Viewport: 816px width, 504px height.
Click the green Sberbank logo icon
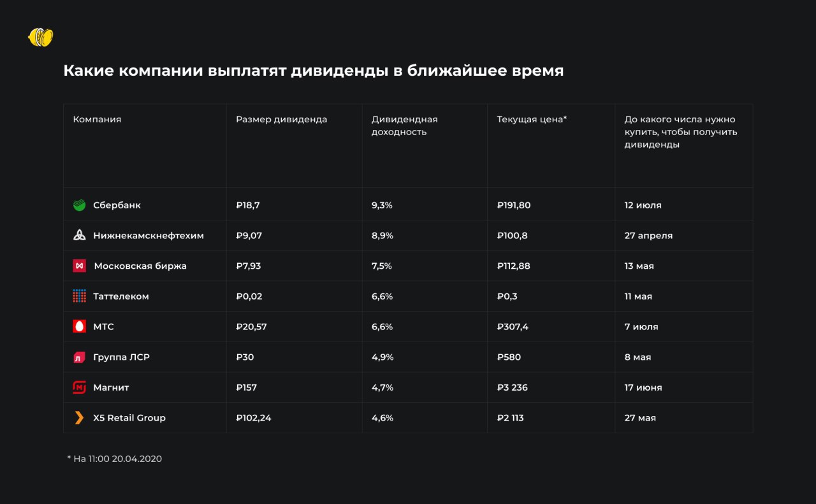tap(79, 205)
